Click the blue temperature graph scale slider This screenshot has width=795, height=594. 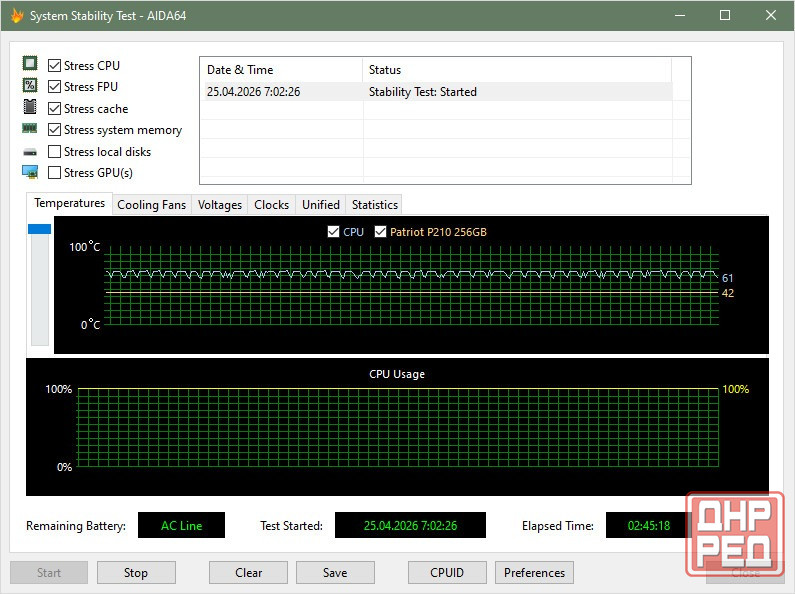click(40, 230)
